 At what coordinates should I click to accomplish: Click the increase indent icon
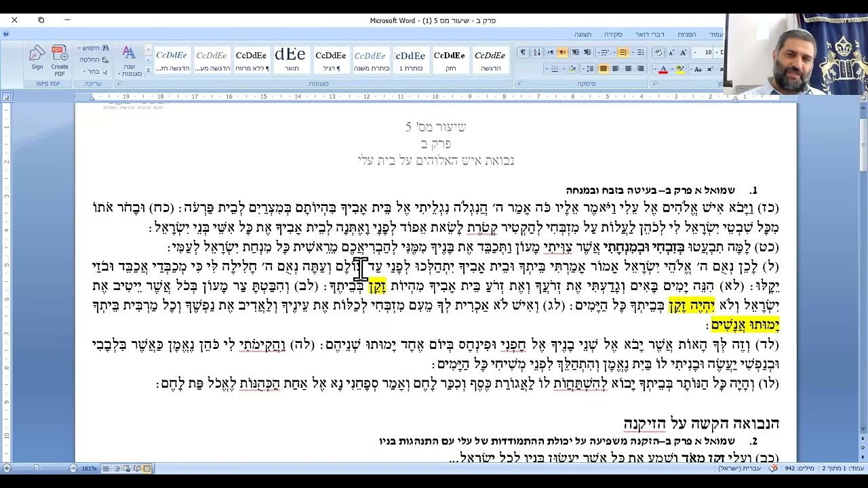coord(575,52)
